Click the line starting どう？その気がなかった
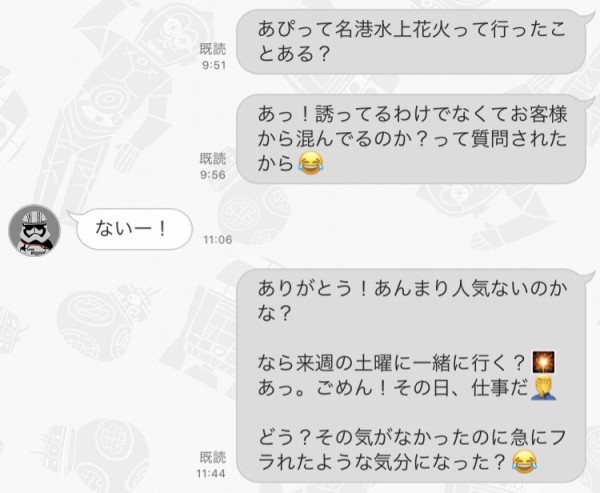Screen dimensions: 600x493 (x=412, y=437)
